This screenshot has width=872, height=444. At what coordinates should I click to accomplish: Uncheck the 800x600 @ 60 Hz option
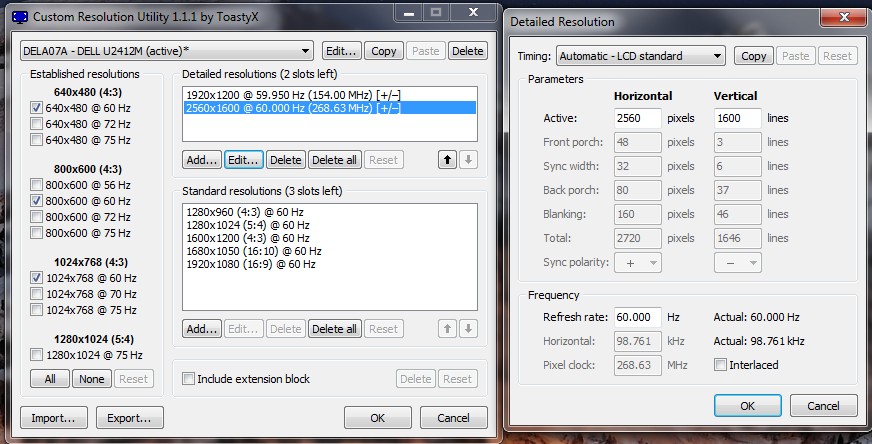(38, 201)
